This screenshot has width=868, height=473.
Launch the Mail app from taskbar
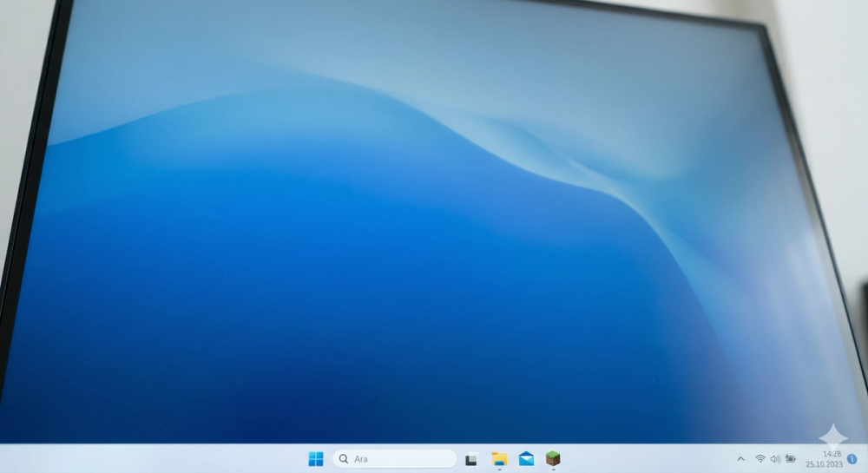(x=527, y=458)
